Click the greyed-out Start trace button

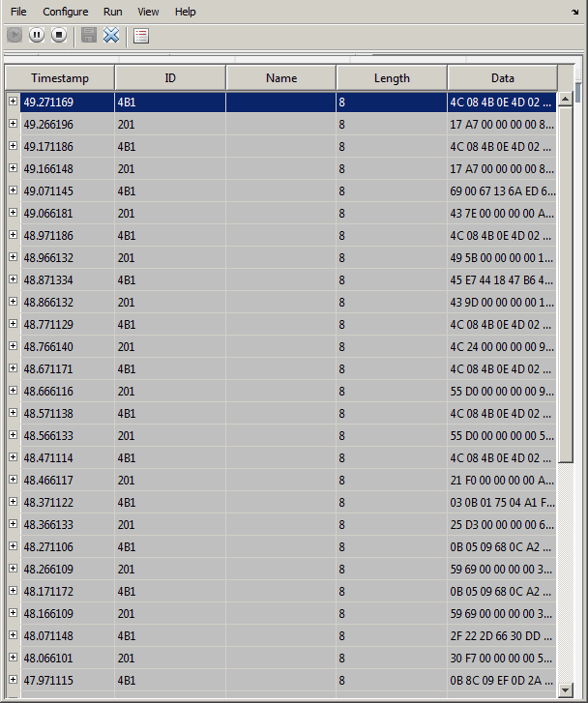[x=15, y=35]
